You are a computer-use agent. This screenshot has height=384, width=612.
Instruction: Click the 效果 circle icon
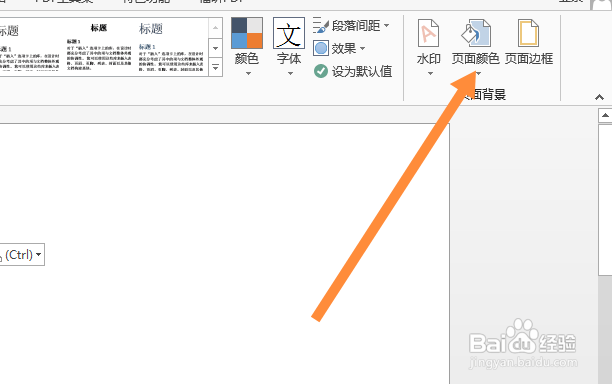tap(321, 48)
